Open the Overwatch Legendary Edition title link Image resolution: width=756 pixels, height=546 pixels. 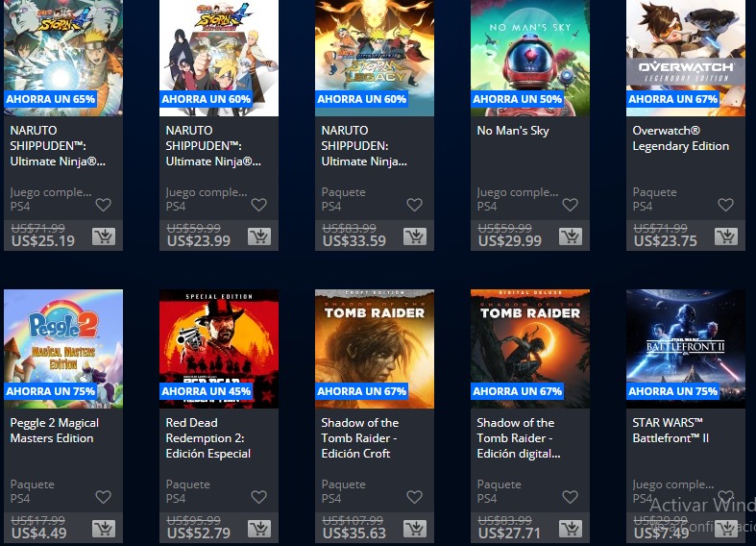(x=681, y=138)
